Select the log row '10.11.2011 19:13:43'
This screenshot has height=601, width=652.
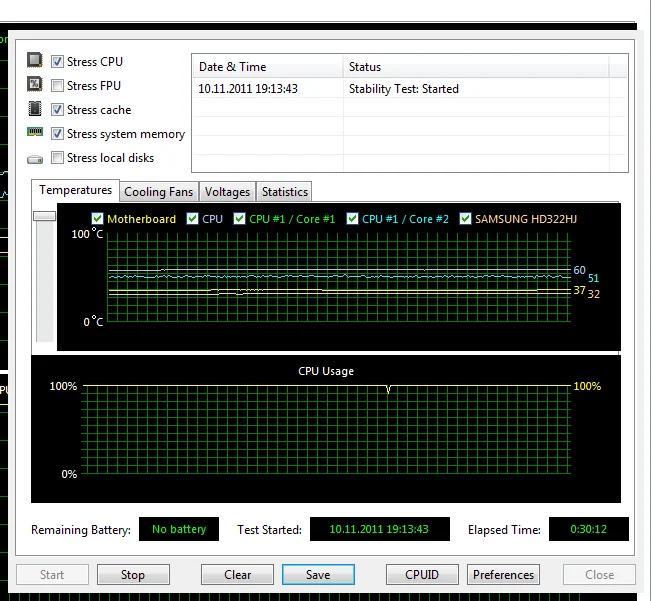pos(410,89)
